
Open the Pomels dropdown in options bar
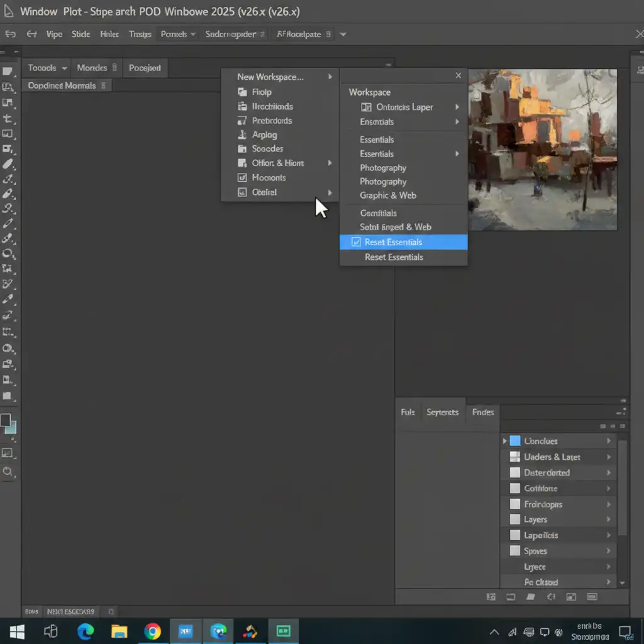coord(178,34)
